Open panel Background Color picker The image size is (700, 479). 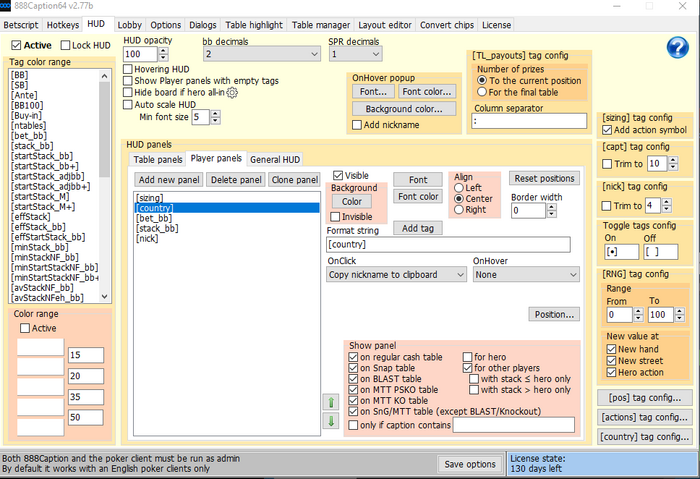click(352, 201)
